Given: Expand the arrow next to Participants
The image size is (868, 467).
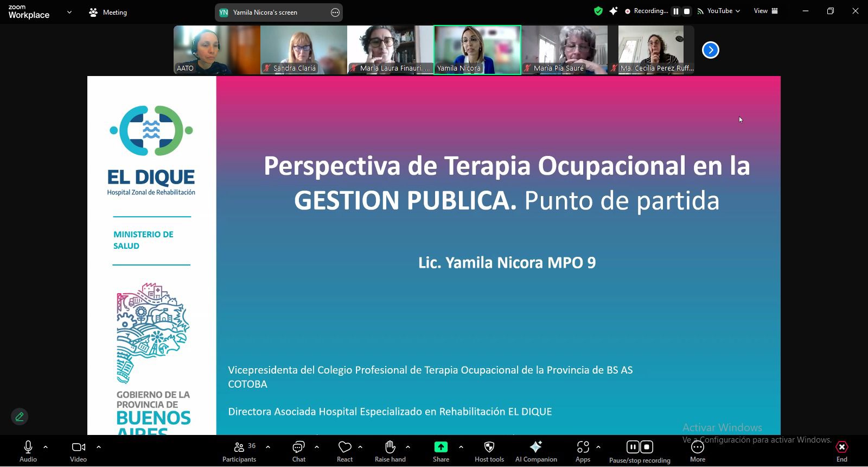Looking at the screenshot, I should pos(268,447).
